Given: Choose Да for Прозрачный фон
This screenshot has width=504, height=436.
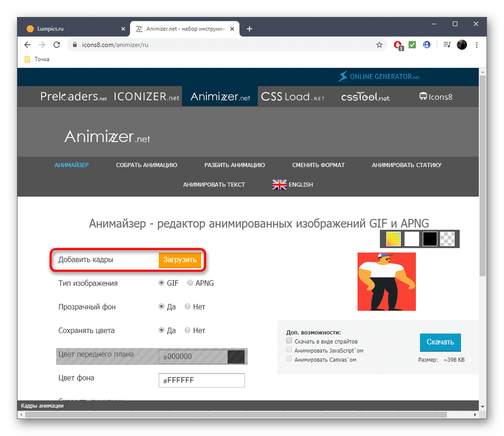Looking at the screenshot, I should pyautogui.click(x=161, y=307).
